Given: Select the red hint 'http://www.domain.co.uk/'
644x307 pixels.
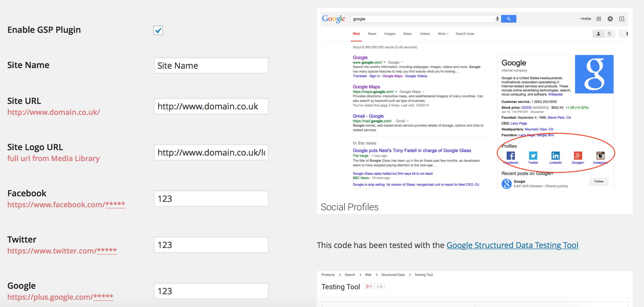Looking at the screenshot, I should (54, 112).
